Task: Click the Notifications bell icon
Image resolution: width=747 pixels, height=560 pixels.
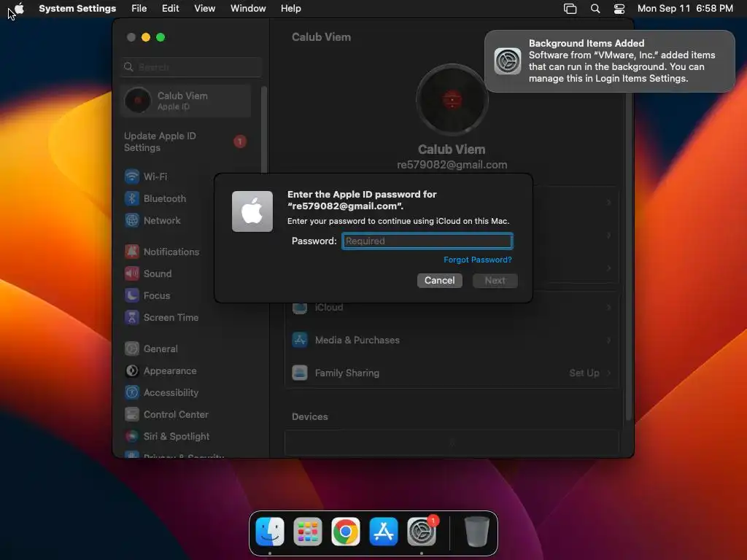Action: pos(132,252)
